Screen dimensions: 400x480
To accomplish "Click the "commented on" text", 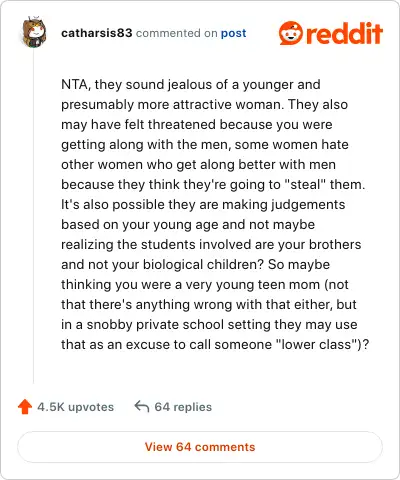I will 177,33.
